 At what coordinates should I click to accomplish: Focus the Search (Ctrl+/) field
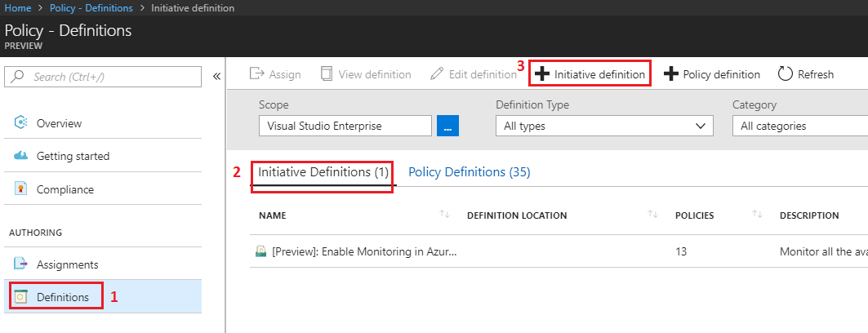click(103, 77)
